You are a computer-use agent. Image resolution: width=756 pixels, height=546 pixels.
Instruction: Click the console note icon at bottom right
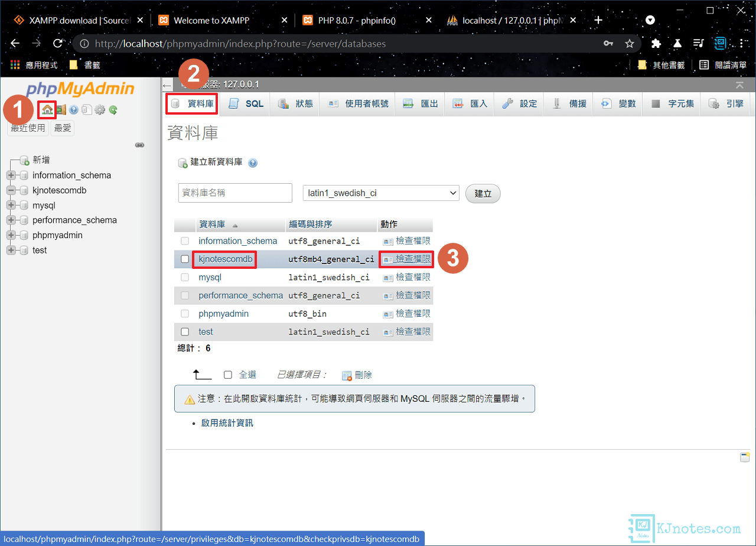[745, 457]
